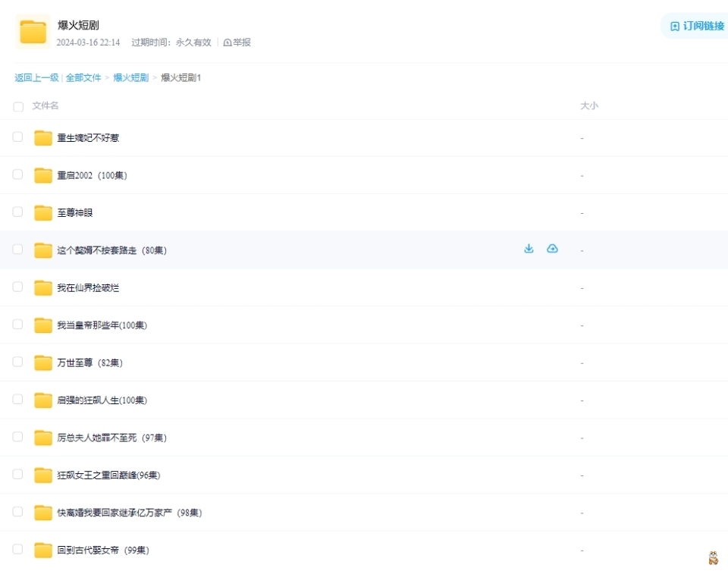Open folder 启强的狂飙人生(100集)
Image resolution: width=728 pixels, height=571 pixels.
pyautogui.click(x=102, y=400)
